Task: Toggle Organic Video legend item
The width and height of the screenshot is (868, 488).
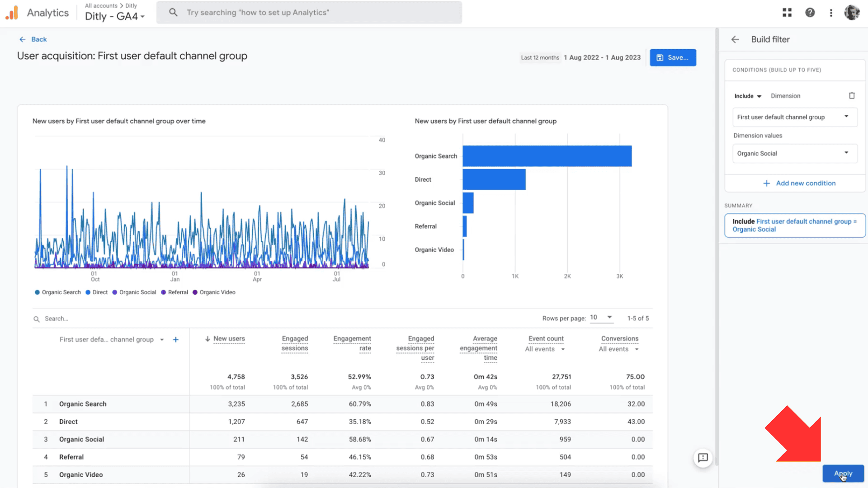Action: coord(214,292)
